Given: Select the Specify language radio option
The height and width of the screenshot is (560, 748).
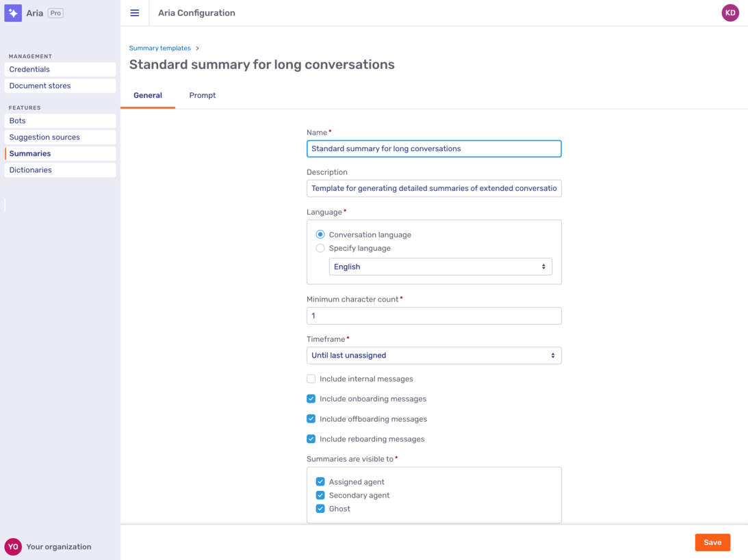Looking at the screenshot, I should coord(320,248).
